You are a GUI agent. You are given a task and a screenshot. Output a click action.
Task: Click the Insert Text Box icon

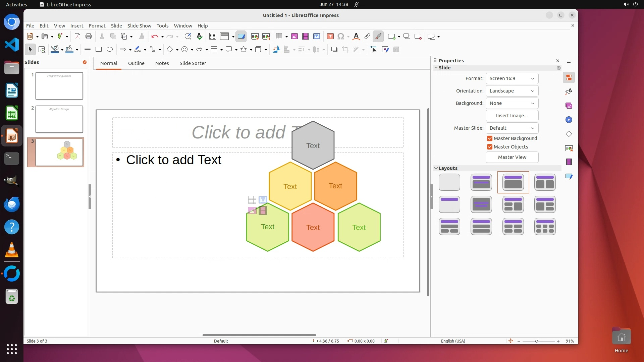[x=330, y=37]
